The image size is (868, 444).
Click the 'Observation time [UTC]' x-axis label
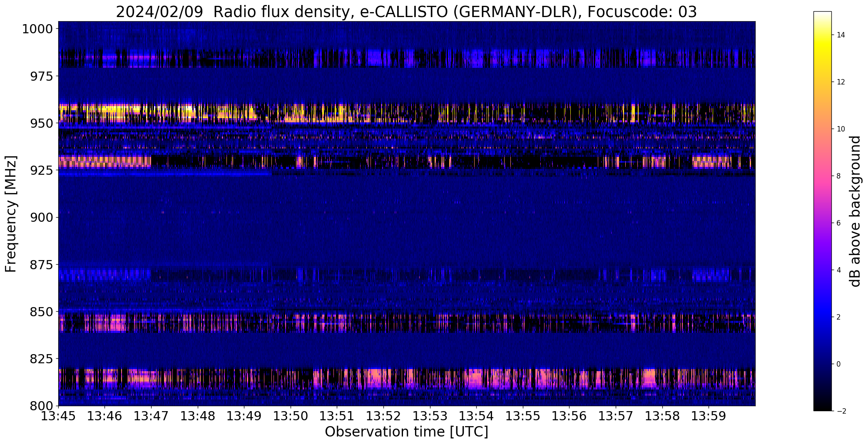[x=406, y=432]
